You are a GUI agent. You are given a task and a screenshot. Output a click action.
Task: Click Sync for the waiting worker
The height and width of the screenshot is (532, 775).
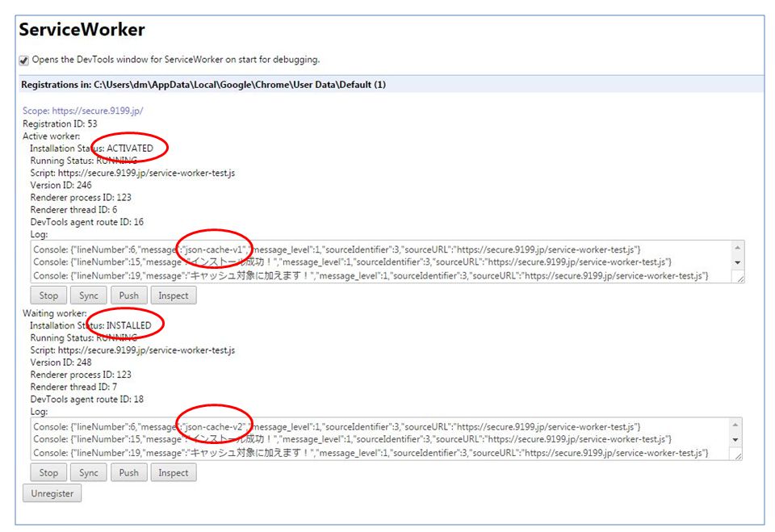[x=89, y=473]
